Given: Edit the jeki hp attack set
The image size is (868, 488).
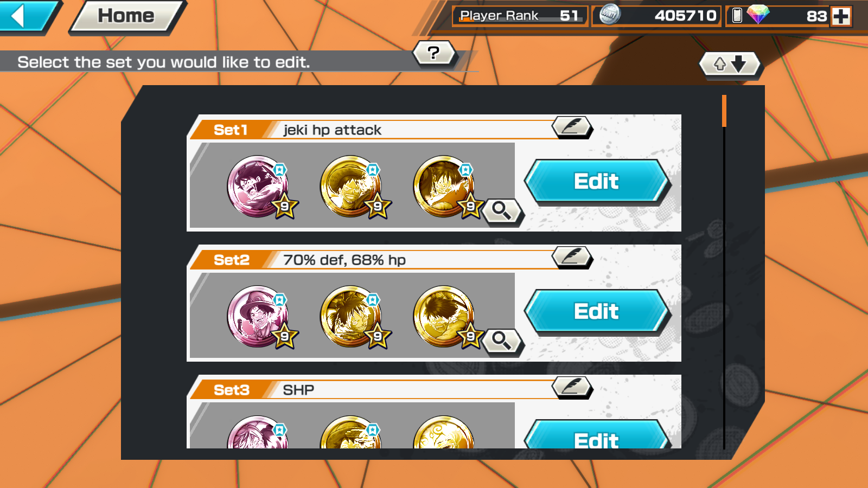Looking at the screenshot, I should coord(597,181).
